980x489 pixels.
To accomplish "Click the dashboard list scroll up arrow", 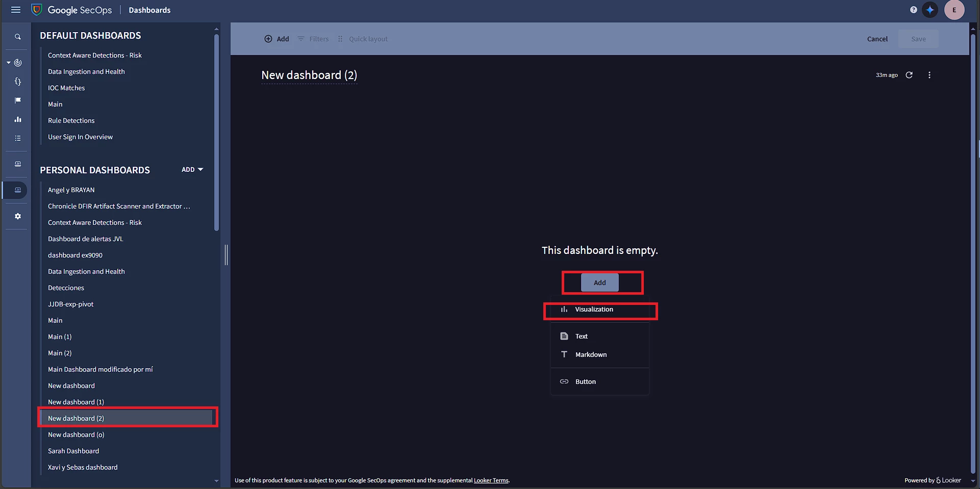I will click(x=216, y=29).
